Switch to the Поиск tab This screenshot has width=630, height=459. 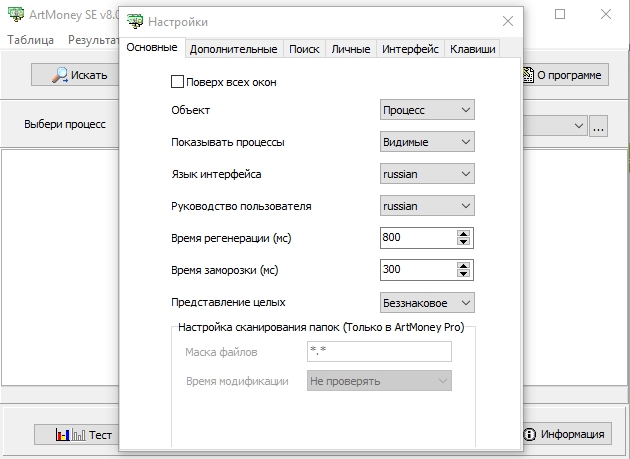(304, 49)
